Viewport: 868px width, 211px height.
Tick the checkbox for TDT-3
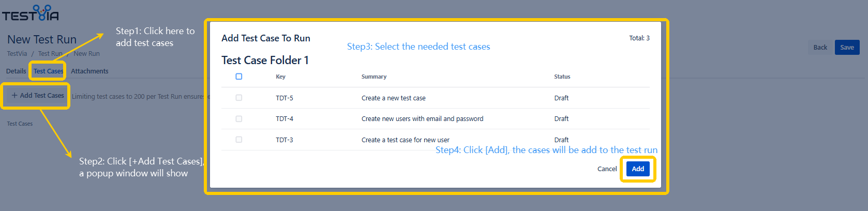pos(239,140)
